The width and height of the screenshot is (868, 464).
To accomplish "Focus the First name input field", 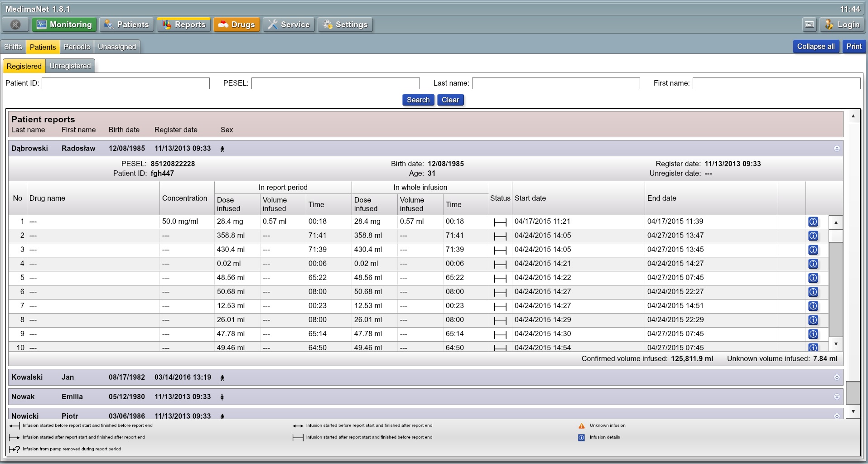I will [x=776, y=83].
